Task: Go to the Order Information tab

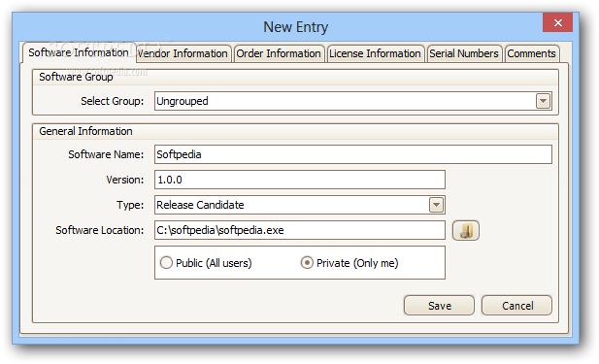Action: pos(279,53)
